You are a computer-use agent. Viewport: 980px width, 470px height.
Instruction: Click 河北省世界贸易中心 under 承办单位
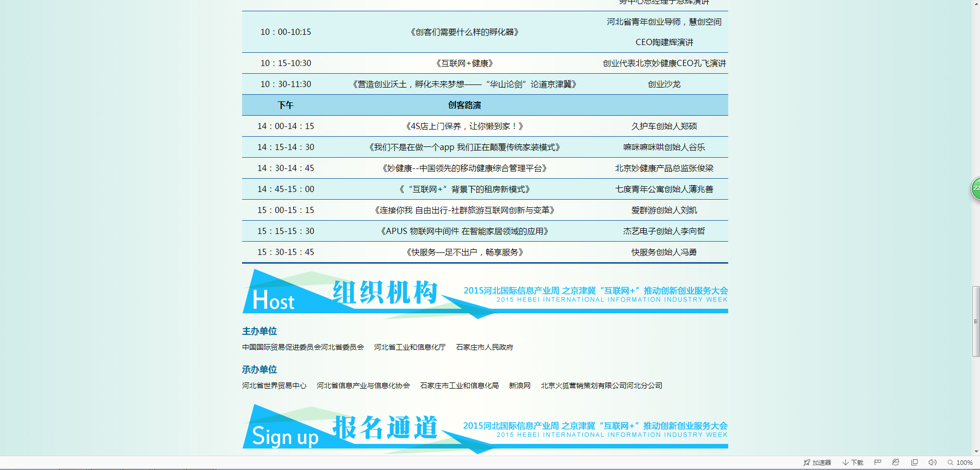pyautogui.click(x=274, y=386)
